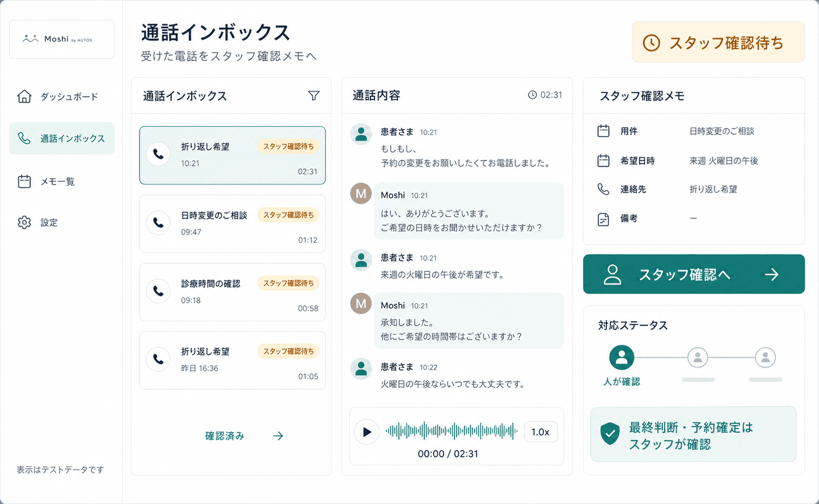Click the clock icon in the top status badge
The height and width of the screenshot is (504, 819).
[x=652, y=43]
